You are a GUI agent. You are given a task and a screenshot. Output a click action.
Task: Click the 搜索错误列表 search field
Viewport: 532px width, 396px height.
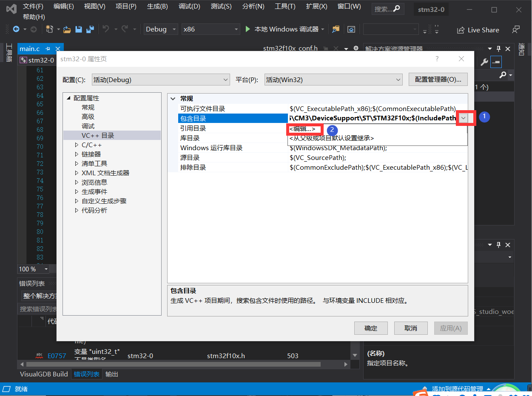point(38,309)
